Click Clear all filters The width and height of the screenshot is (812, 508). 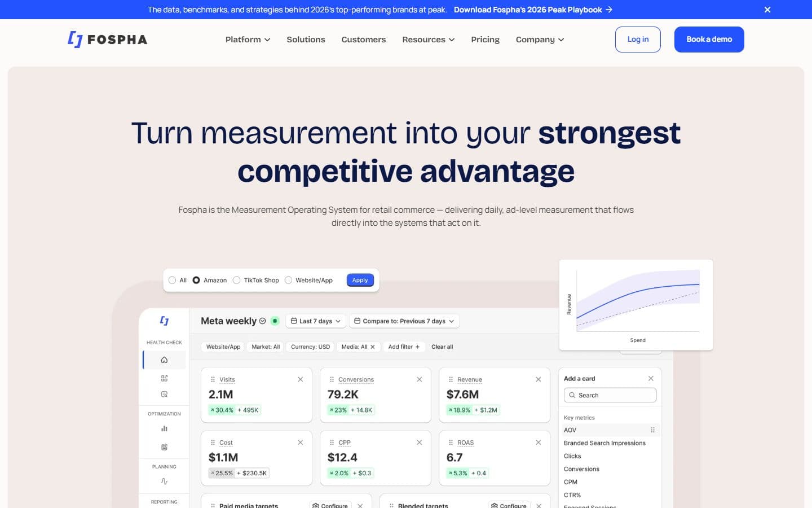442,347
